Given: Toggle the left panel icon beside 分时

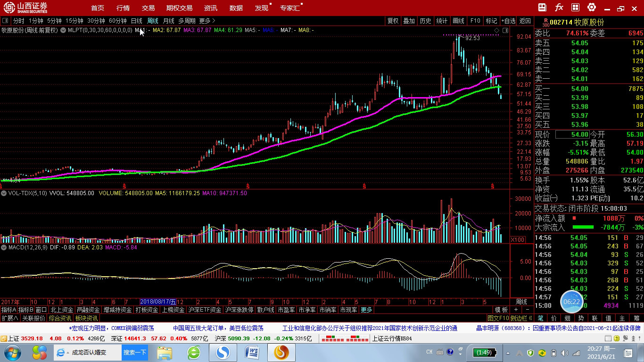Looking at the screenshot, I should click(6, 21).
